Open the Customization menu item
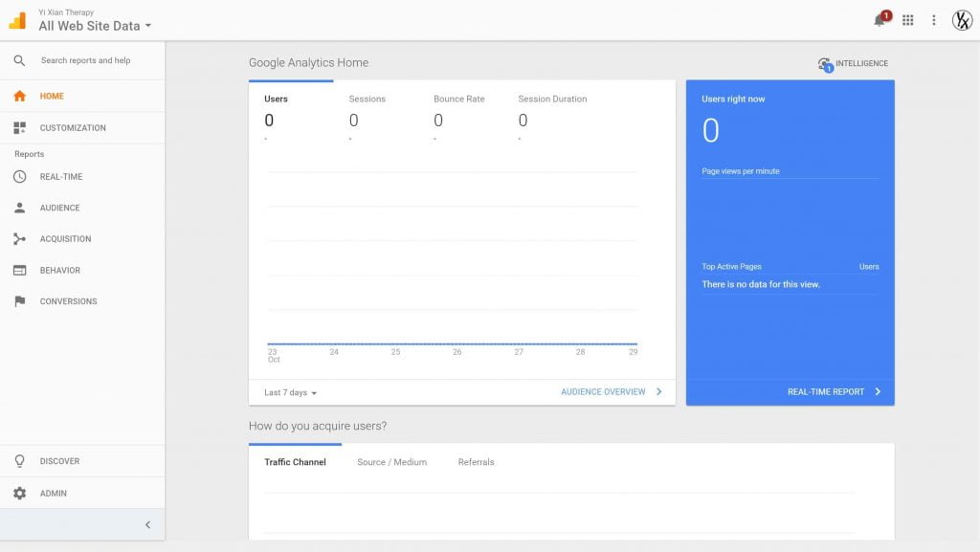Viewport: 980px width, 552px height. click(82, 128)
